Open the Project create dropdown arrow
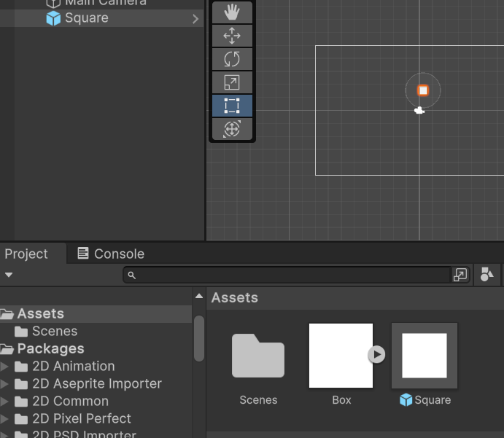The height and width of the screenshot is (438, 504). tap(9, 275)
